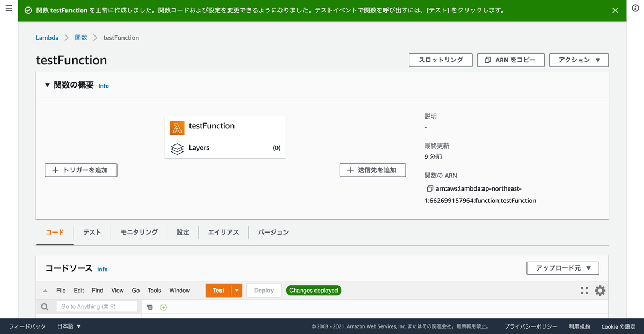The image size is (644, 334).
Task: Click the search magnifier icon in the editor
Action: [45, 307]
